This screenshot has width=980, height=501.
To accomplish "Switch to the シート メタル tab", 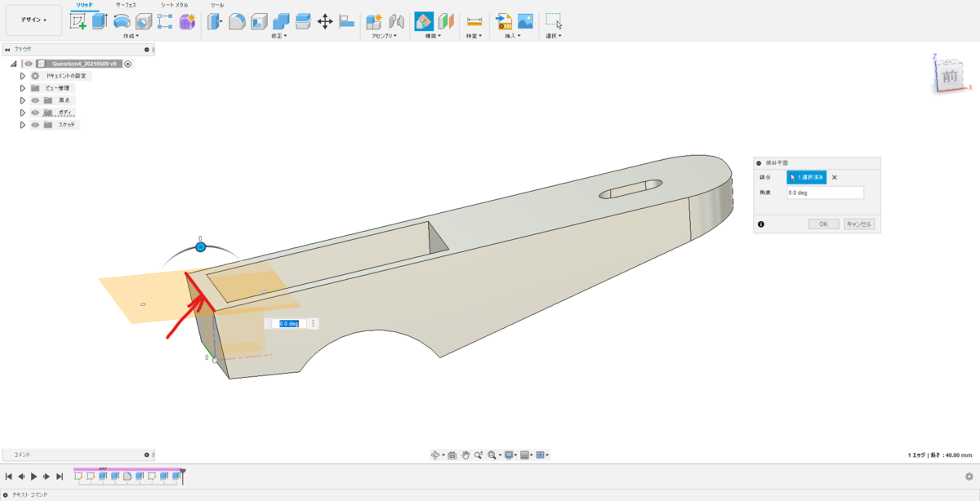I will coord(174,5).
